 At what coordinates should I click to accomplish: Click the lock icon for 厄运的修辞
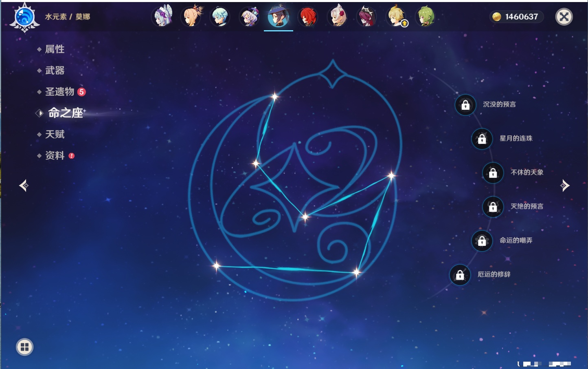click(x=460, y=275)
